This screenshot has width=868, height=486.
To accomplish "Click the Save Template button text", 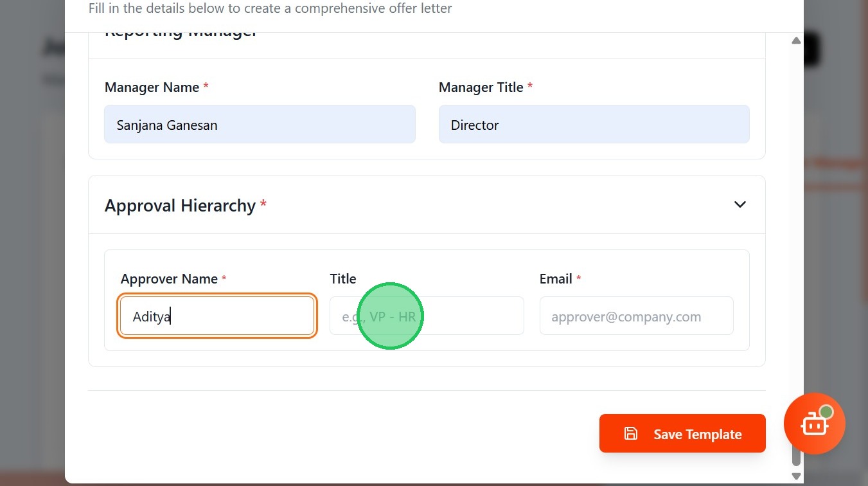I will [x=697, y=435].
